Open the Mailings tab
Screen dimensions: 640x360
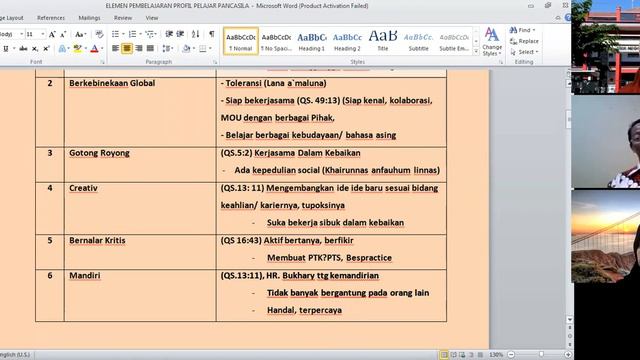[89, 18]
